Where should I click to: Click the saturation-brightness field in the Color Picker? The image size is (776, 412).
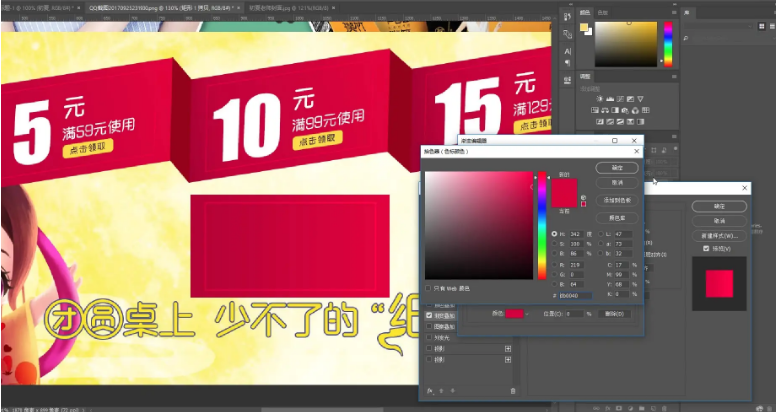tap(479, 225)
